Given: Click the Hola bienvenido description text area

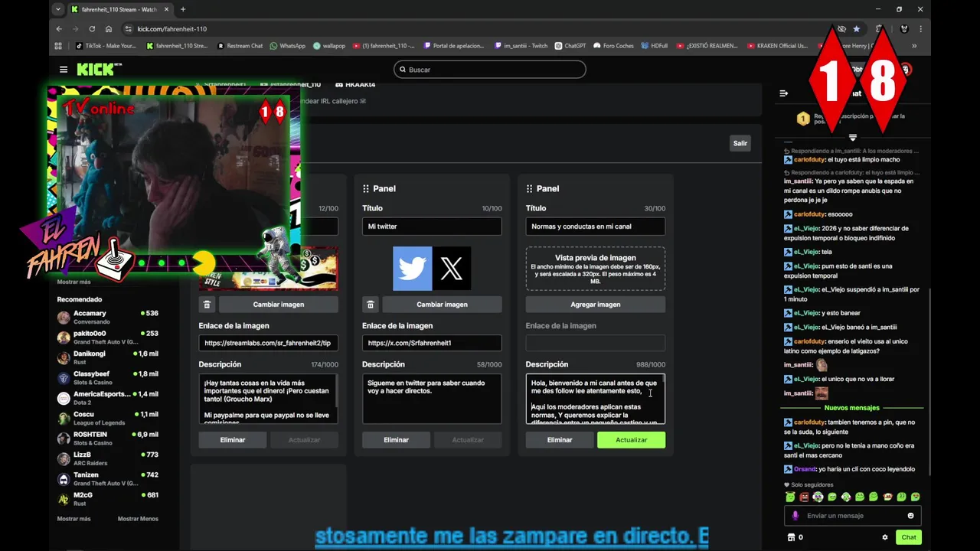Looking at the screenshot, I should tap(596, 399).
